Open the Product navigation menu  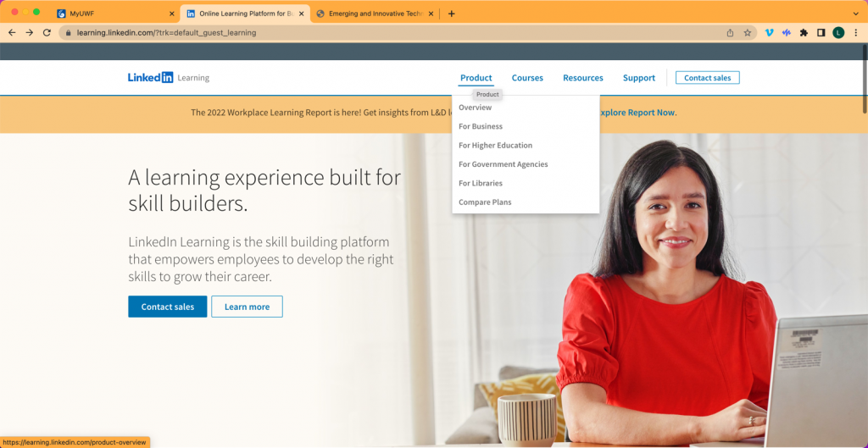(x=476, y=78)
